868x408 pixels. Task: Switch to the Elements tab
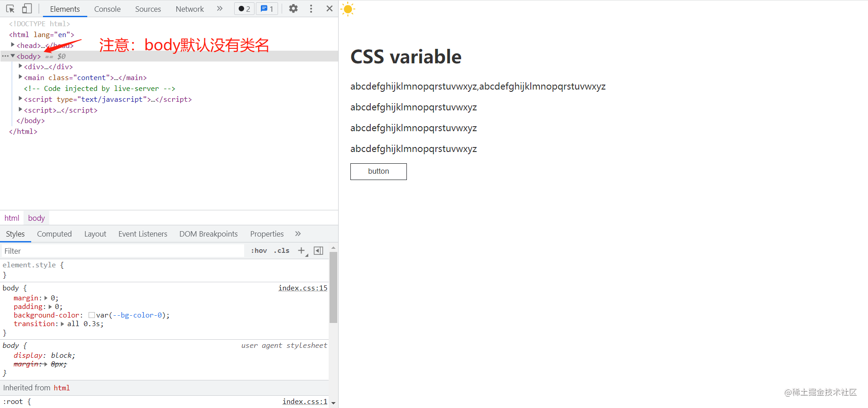click(x=65, y=9)
